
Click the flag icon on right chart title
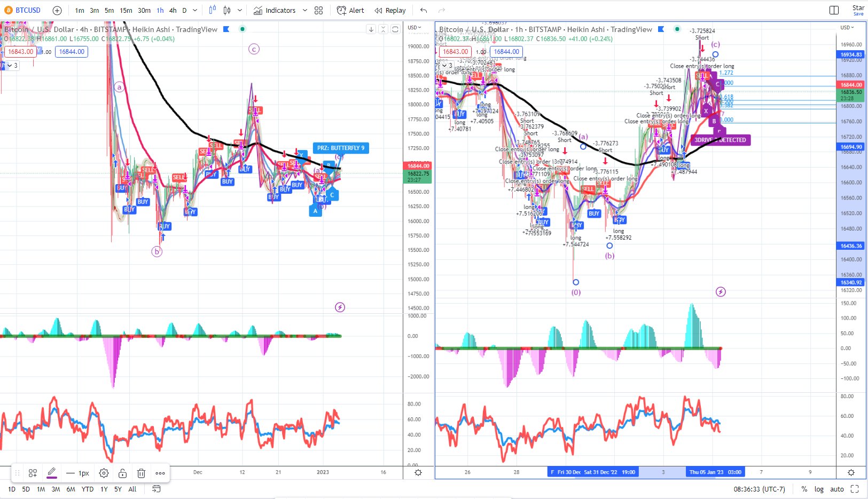coord(661,29)
